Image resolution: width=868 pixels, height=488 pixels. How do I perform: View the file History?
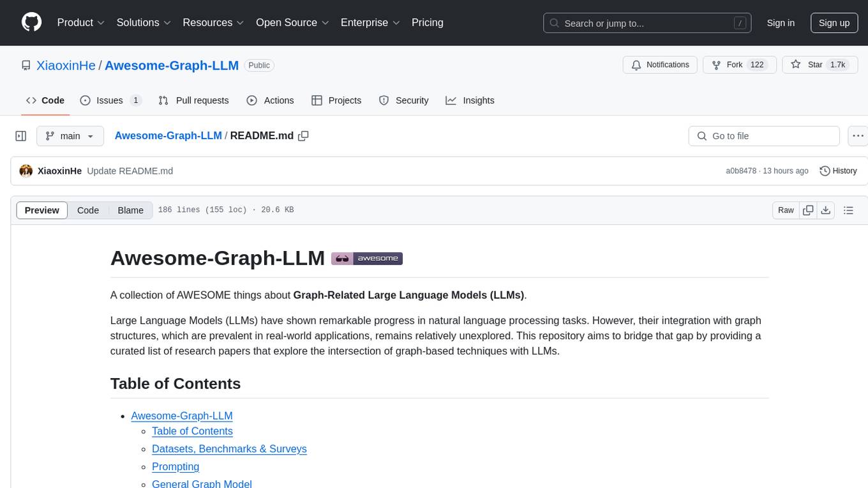click(838, 171)
